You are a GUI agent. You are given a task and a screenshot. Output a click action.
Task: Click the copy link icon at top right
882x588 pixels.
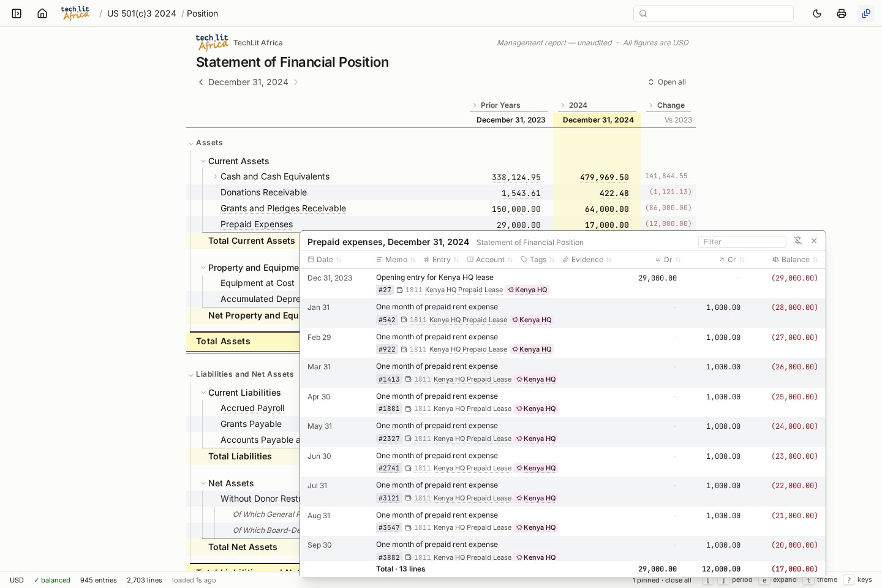(866, 13)
